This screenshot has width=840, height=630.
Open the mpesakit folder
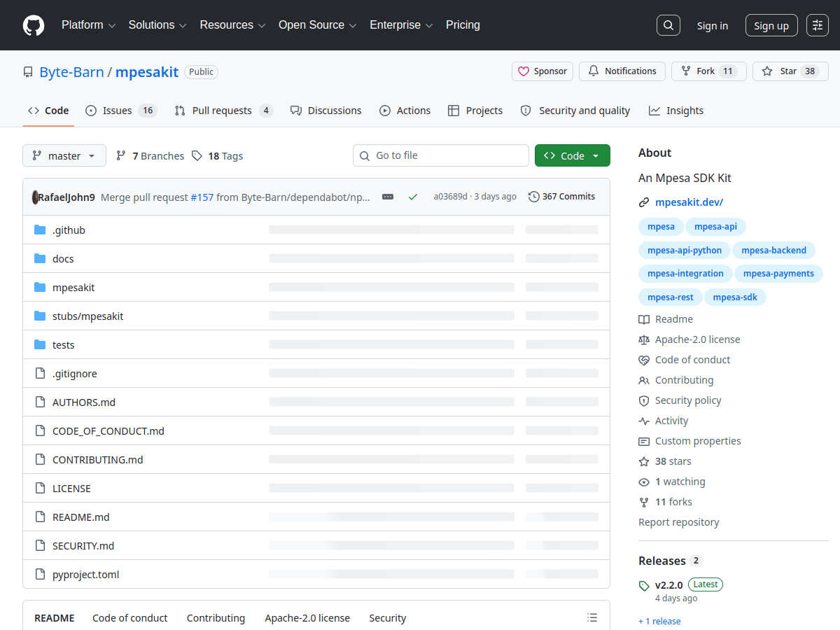tap(73, 287)
